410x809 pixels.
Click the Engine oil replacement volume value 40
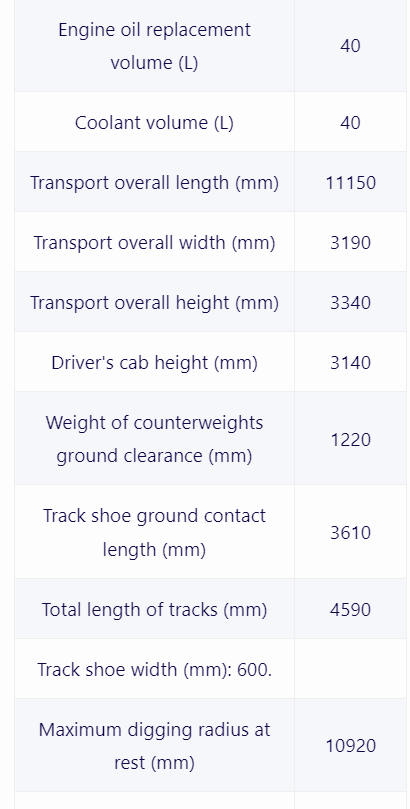point(350,46)
